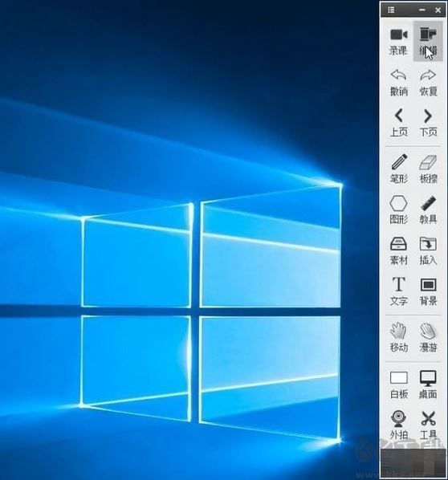Go to next page with 下页
The width and height of the screenshot is (448, 480).
tap(428, 123)
